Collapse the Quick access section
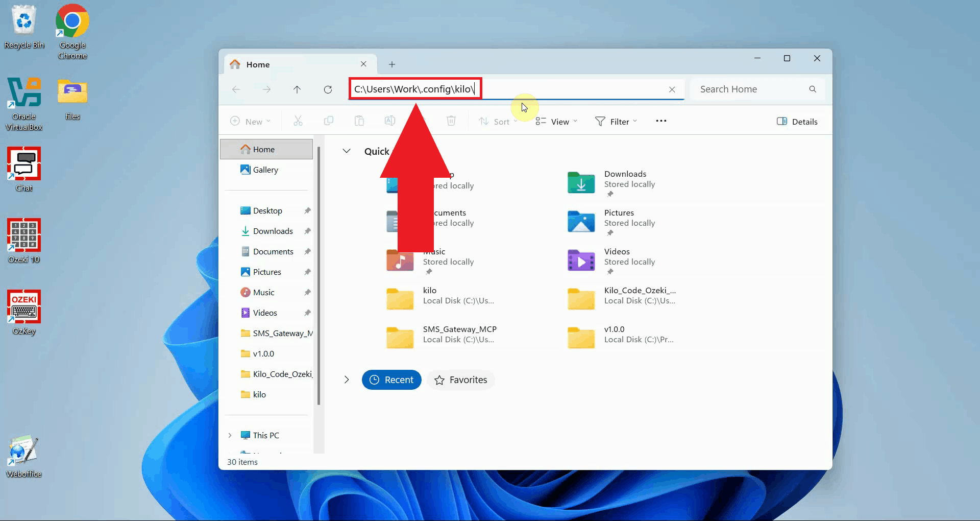This screenshot has height=521, width=980. pyautogui.click(x=347, y=151)
